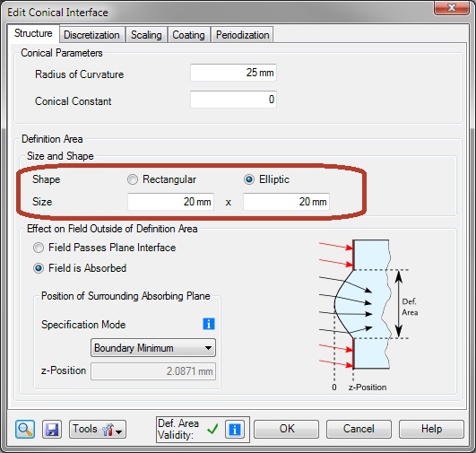Click the green validity checkmark
This screenshot has width=476, height=453.
212,429
